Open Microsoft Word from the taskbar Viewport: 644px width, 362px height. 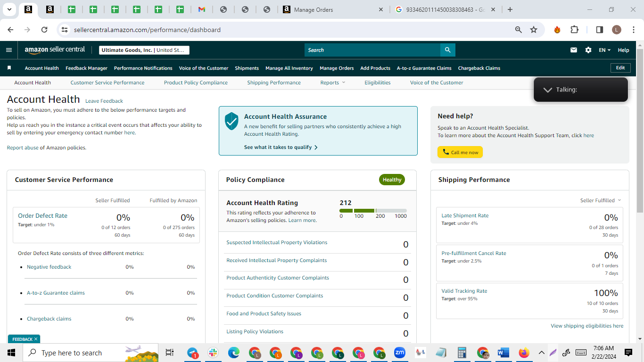[x=503, y=353]
